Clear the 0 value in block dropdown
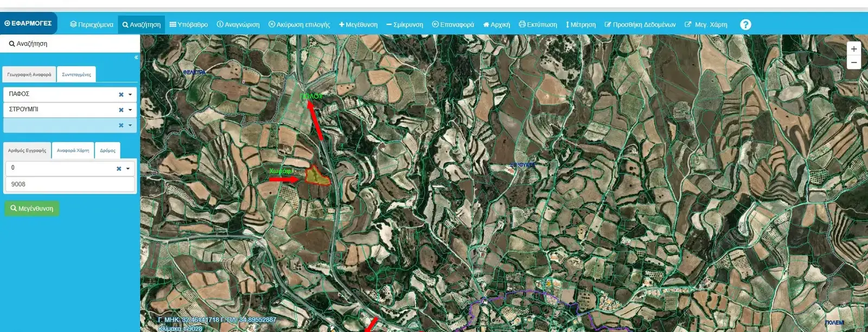Image resolution: width=868 pixels, height=332 pixels. (119, 169)
